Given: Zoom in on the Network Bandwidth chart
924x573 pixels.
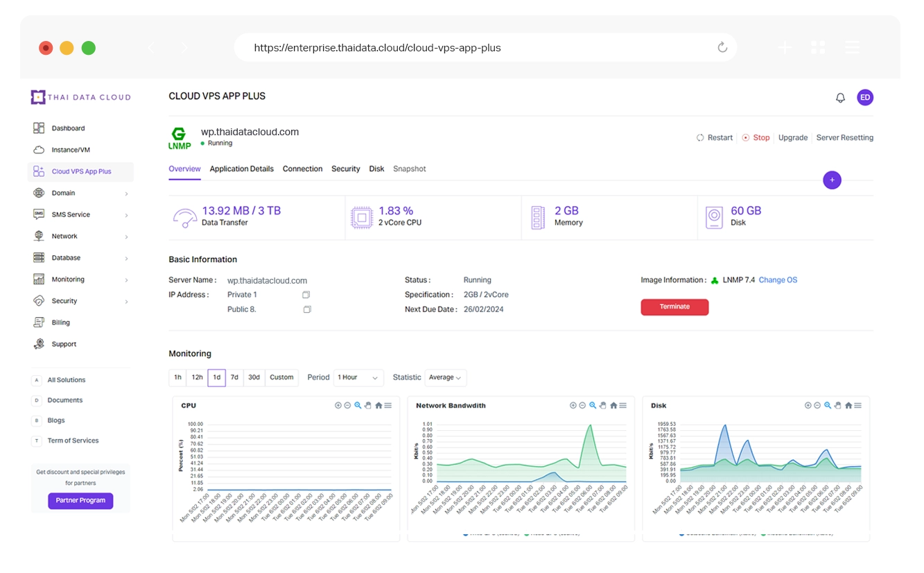Looking at the screenshot, I should coord(573,406).
